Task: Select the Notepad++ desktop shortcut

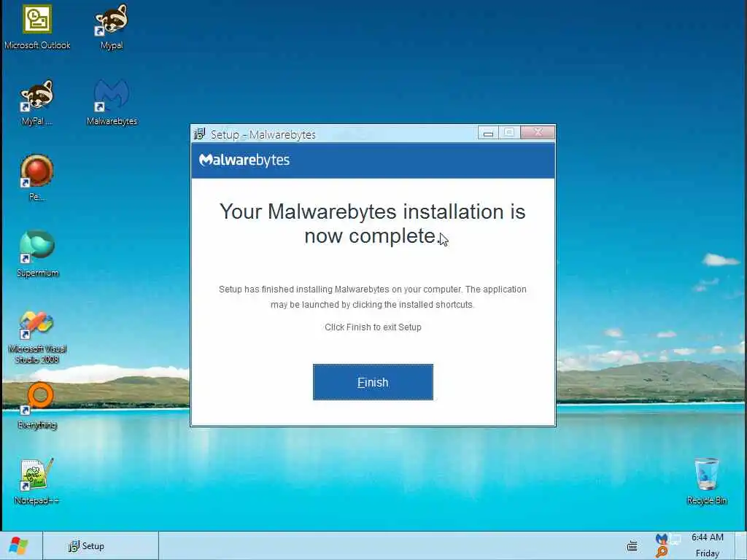Action: tap(37, 481)
